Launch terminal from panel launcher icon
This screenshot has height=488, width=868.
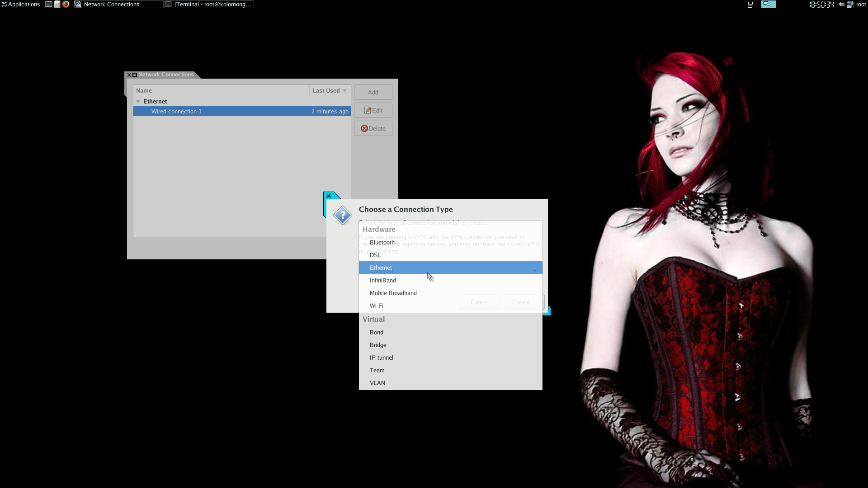pyautogui.click(x=48, y=4)
